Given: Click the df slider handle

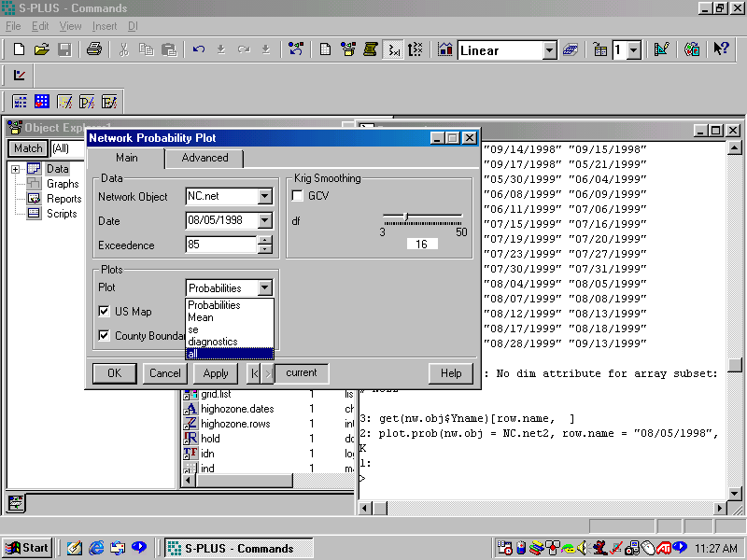Looking at the screenshot, I should pyautogui.click(x=405, y=217).
